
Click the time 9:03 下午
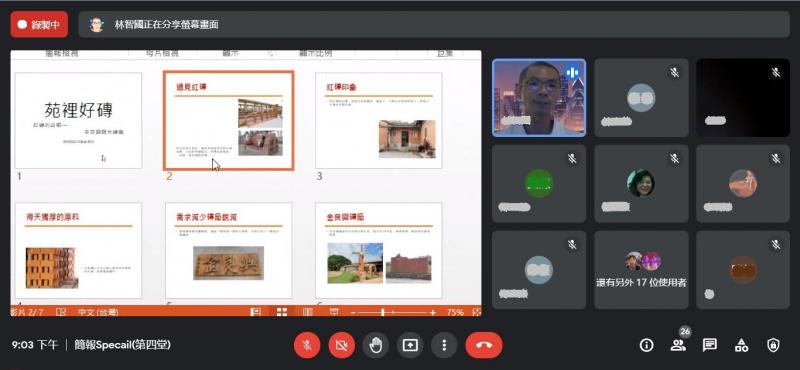click(35, 345)
